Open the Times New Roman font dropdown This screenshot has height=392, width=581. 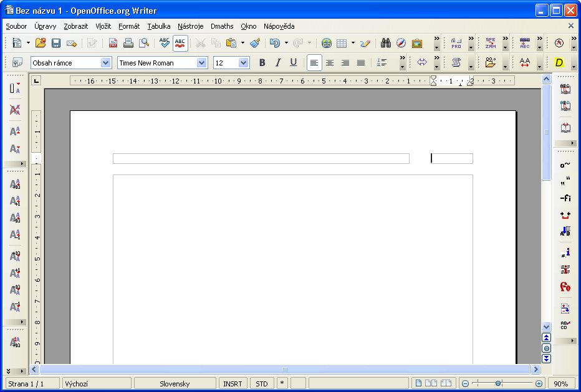(x=201, y=63)
